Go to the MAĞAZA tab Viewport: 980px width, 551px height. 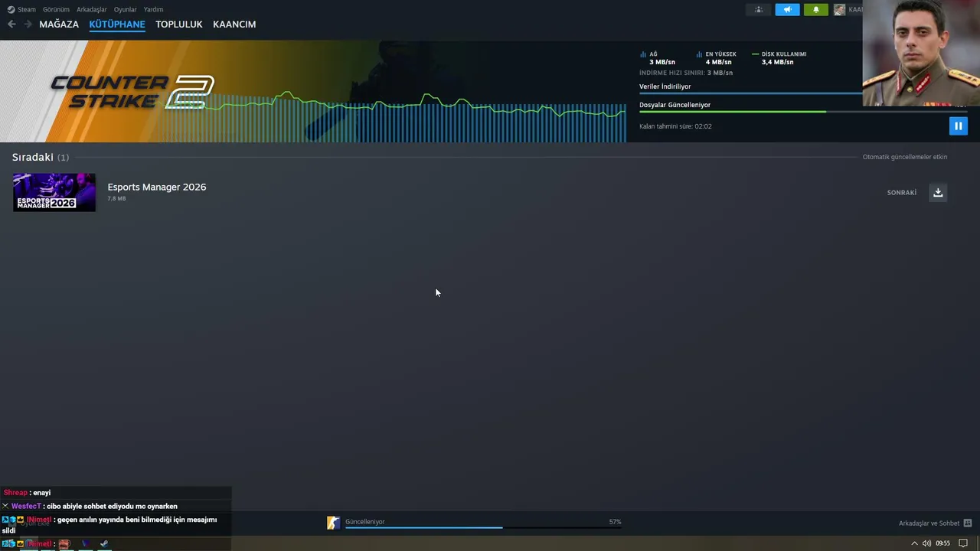click(x=59, y=24)
